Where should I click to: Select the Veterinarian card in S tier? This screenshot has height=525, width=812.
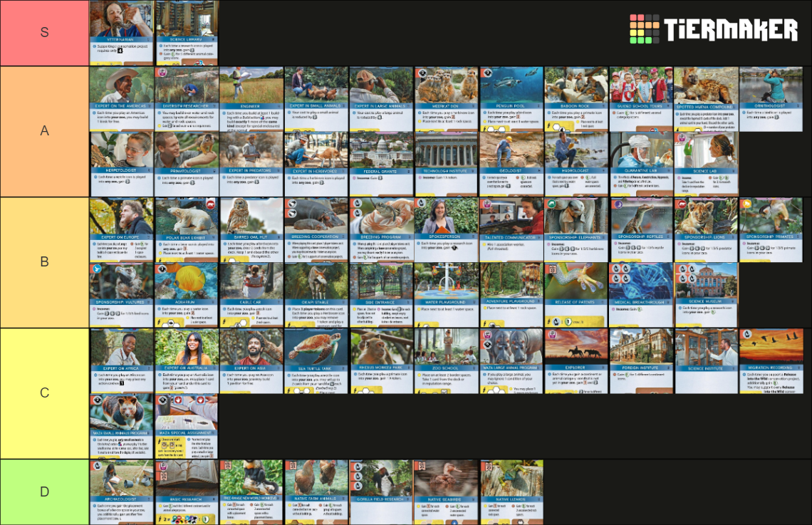(x=121, y=33)
